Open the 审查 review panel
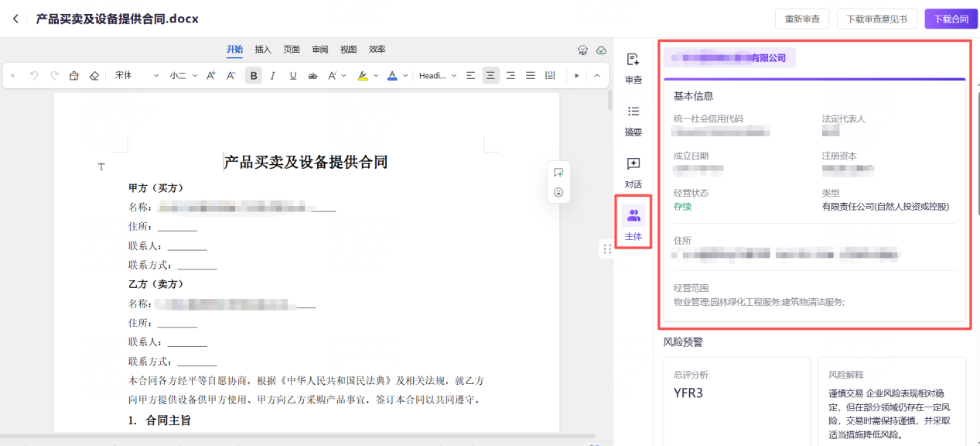The image size is (980, 446). point(633,68)
